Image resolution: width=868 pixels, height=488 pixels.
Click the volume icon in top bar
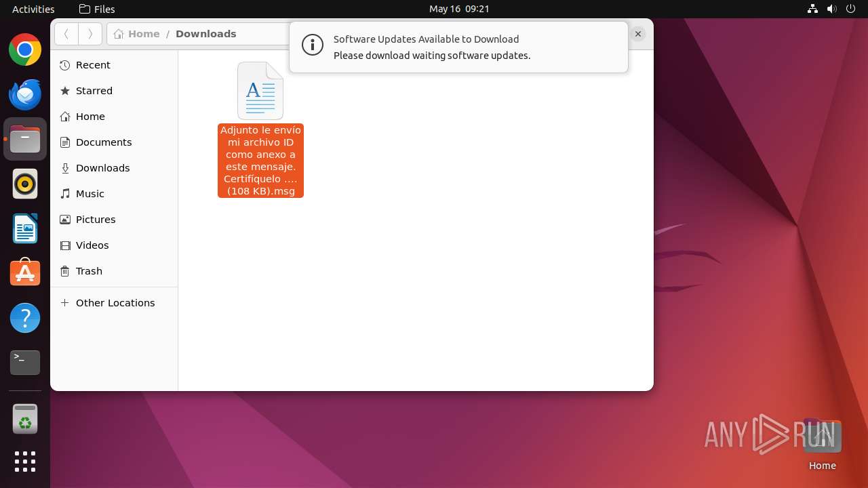(x=832, y=9)
